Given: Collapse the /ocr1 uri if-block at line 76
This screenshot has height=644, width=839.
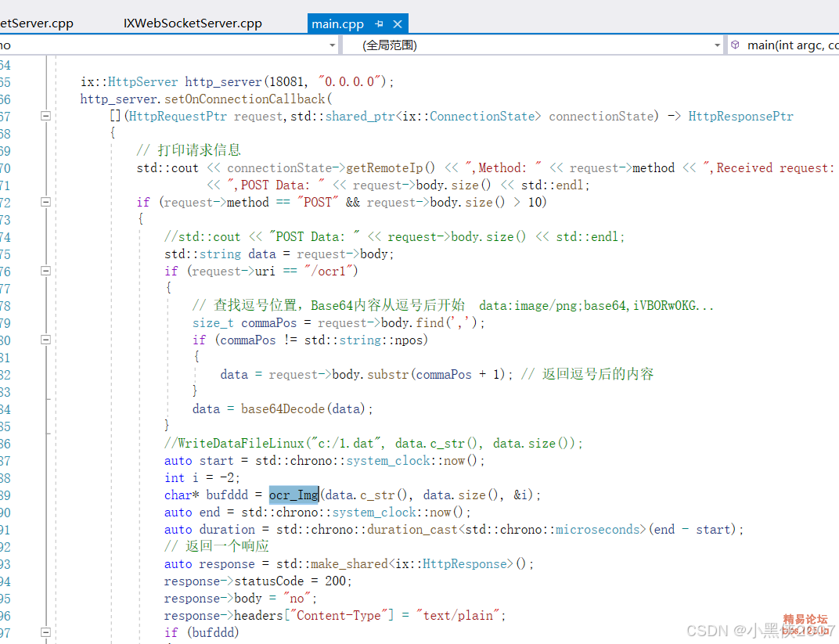Looking at the screenshot, I should 45,271.
